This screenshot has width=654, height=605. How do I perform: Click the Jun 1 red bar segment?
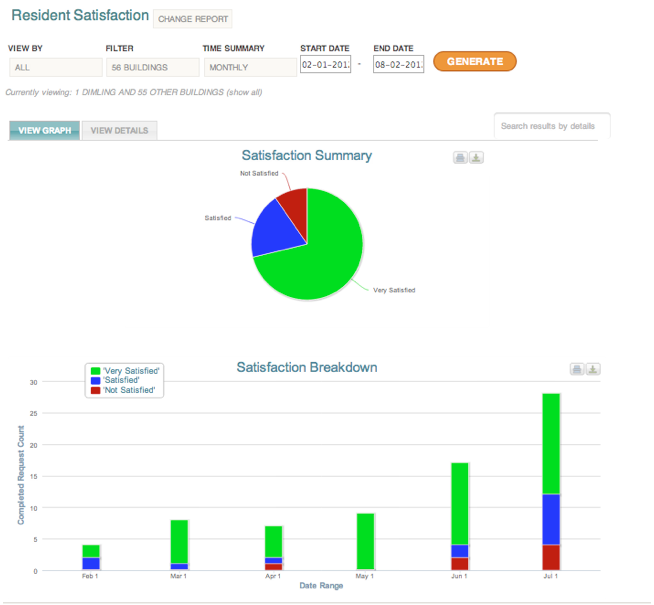(460, 564)
